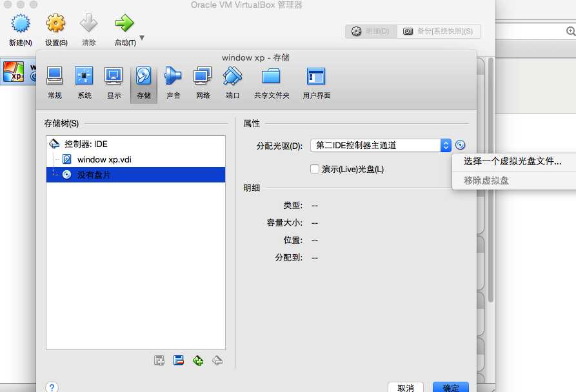Image resolution: width=576 pixels, height=392 pixels.
Task: Choose 选择一个虚拟光盘文件... menu item
Action: click(x=513, y=161)
